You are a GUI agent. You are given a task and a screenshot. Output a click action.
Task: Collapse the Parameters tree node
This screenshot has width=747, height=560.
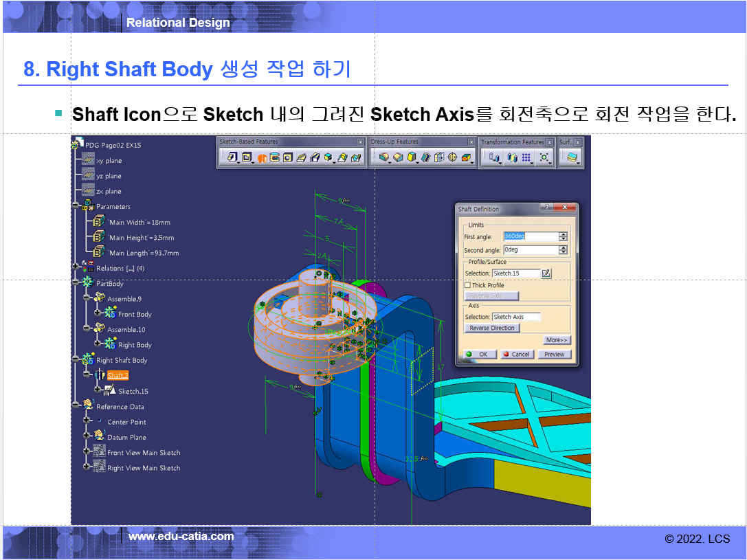point(75,207)
